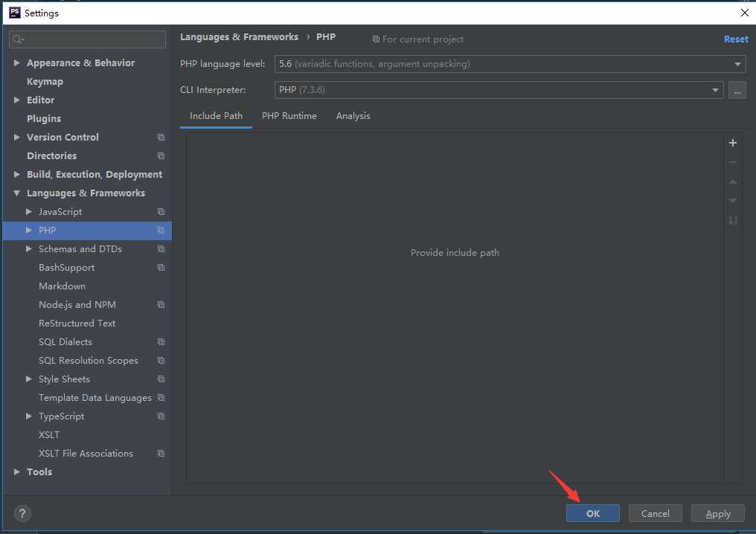The width and height of the screenshot is (756, 534).
Task: Expand TypeScript subtree arrow
Action: click(29, 416)
